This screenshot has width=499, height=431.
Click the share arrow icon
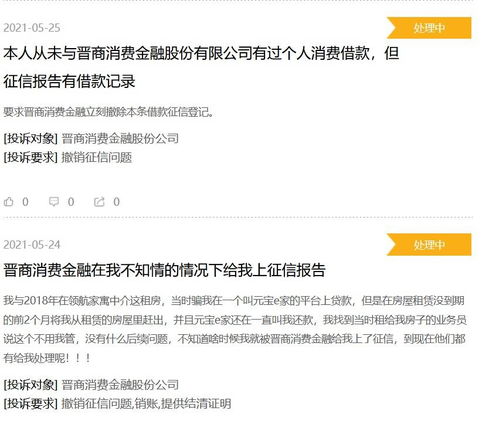point(99,202)
